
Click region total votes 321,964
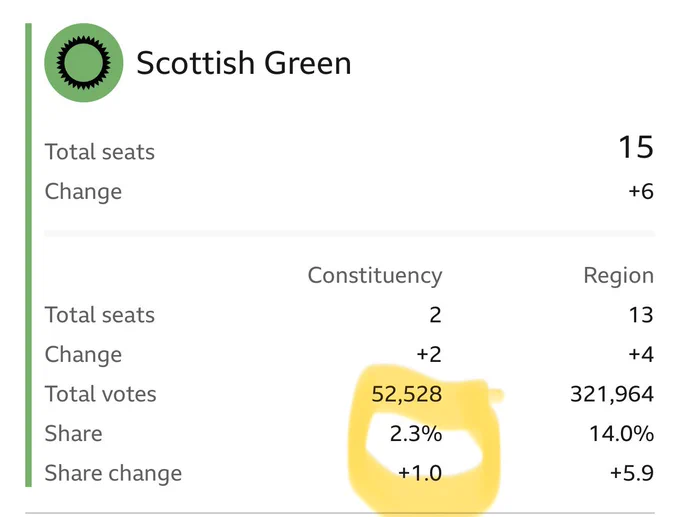pyautogui.click(x=612, y=394)
